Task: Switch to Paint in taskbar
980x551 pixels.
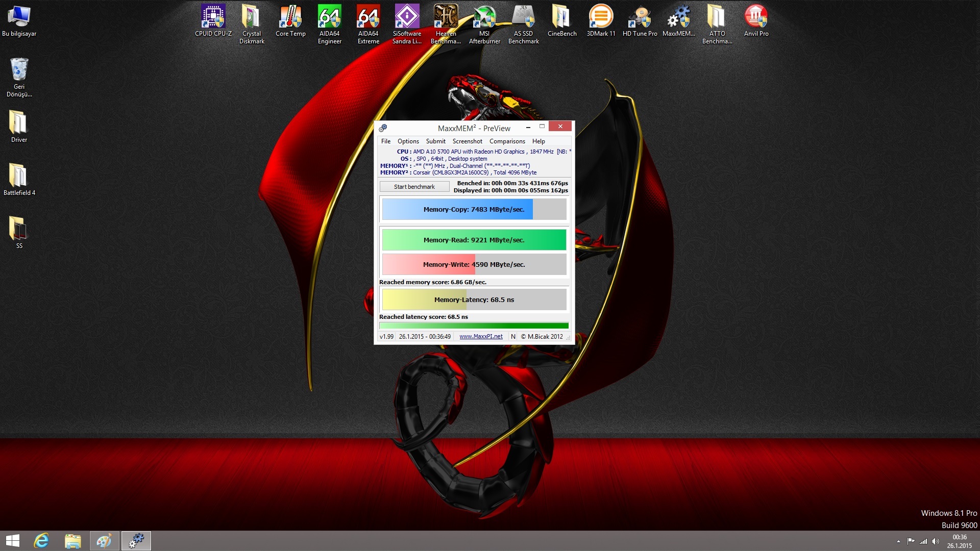Action: [x=104, y=541]
